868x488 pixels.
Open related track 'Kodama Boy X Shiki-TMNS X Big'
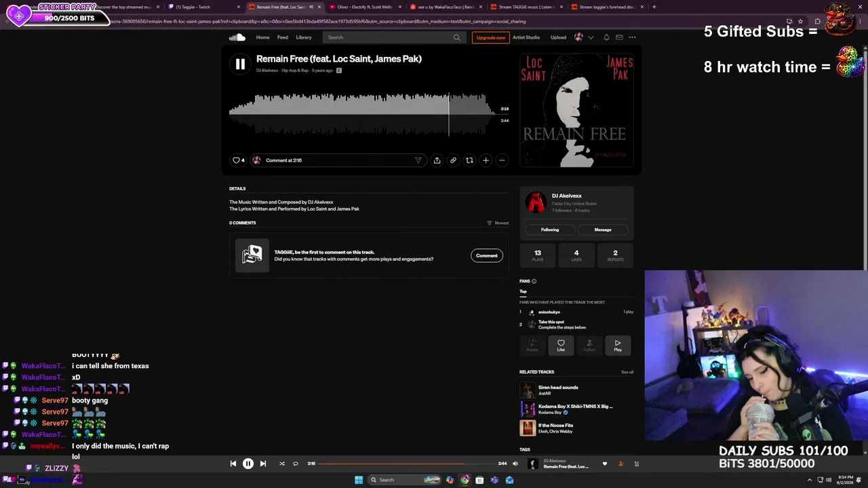575,407
